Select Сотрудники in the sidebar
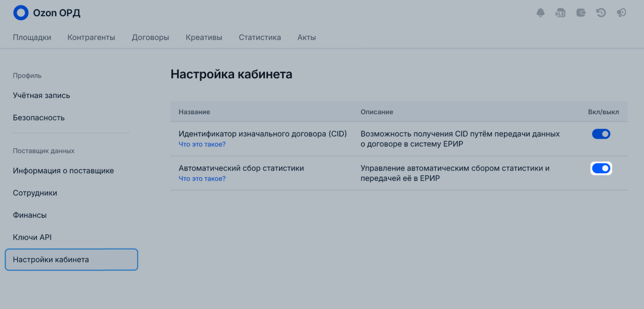 point(35,193)
